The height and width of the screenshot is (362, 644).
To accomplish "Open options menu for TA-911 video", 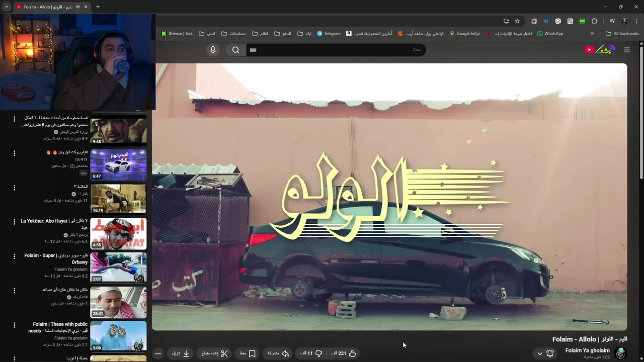I will (x=14, y=153).
